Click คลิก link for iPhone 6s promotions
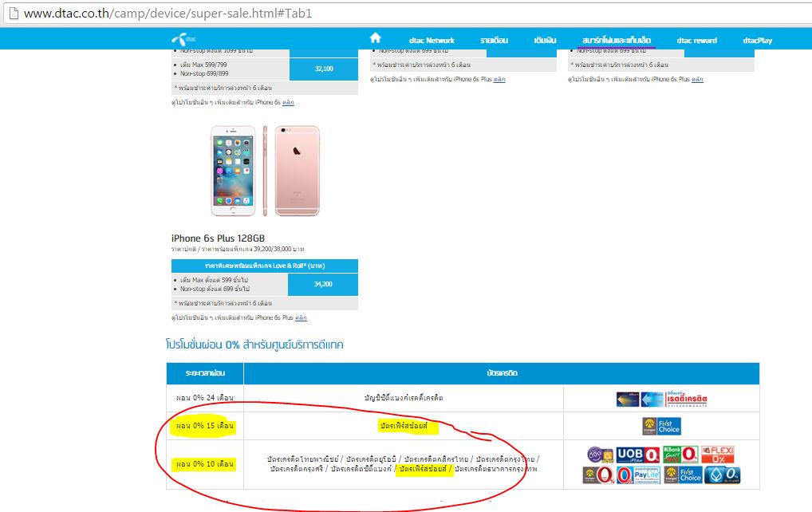Viewport: 812px width, 512px height. (x=288, y=103)
